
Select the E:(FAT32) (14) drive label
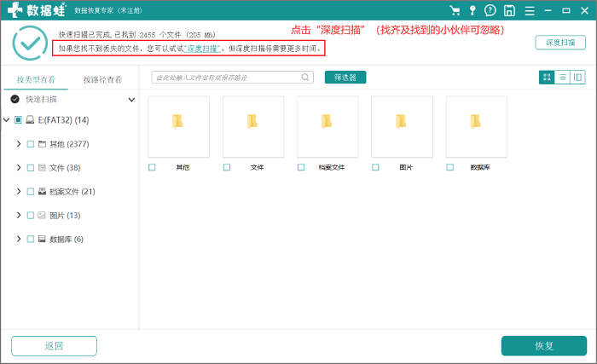pos(64,120)
